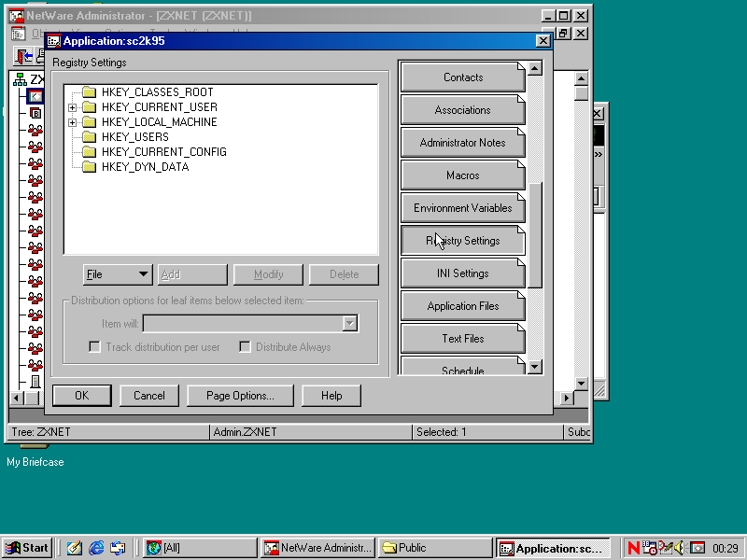This screenshot has height=560, width=747.
Task: Click page list scroll down arrow
Action: click(x=534, y=367)
